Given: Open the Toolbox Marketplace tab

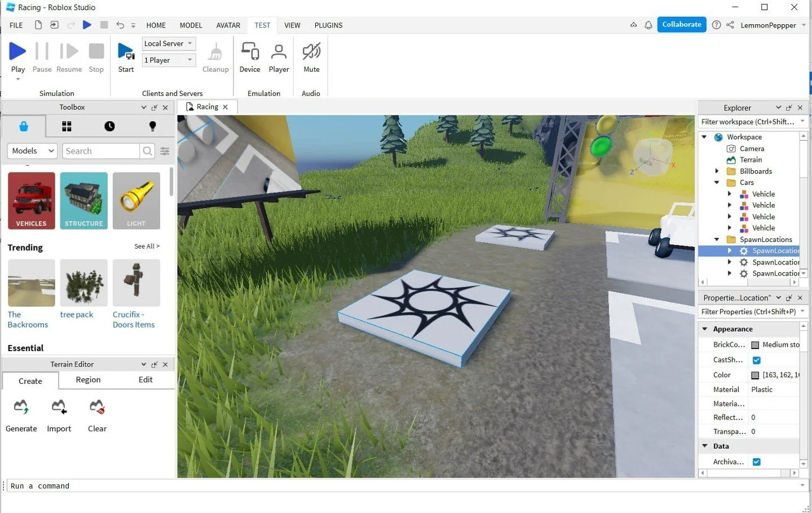Looking at the screenshot, I should tap(24, 126).
